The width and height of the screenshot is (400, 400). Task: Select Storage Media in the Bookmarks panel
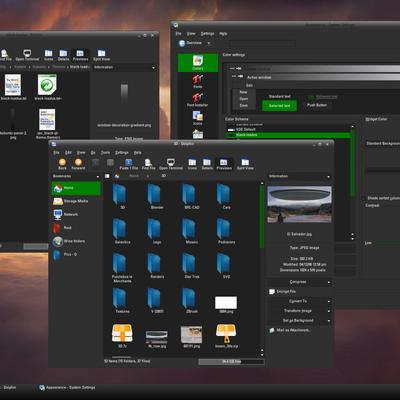76,201
